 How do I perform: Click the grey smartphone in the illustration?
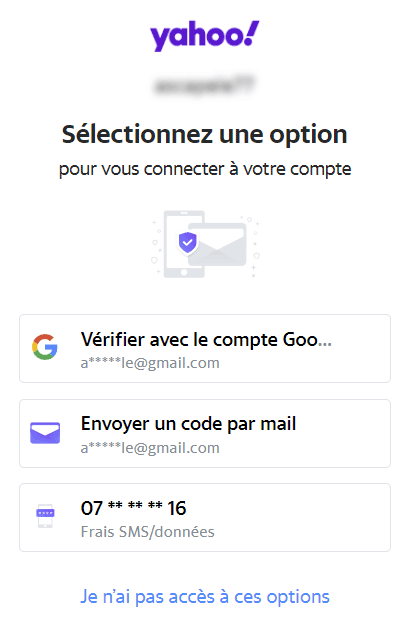point(184,244)
